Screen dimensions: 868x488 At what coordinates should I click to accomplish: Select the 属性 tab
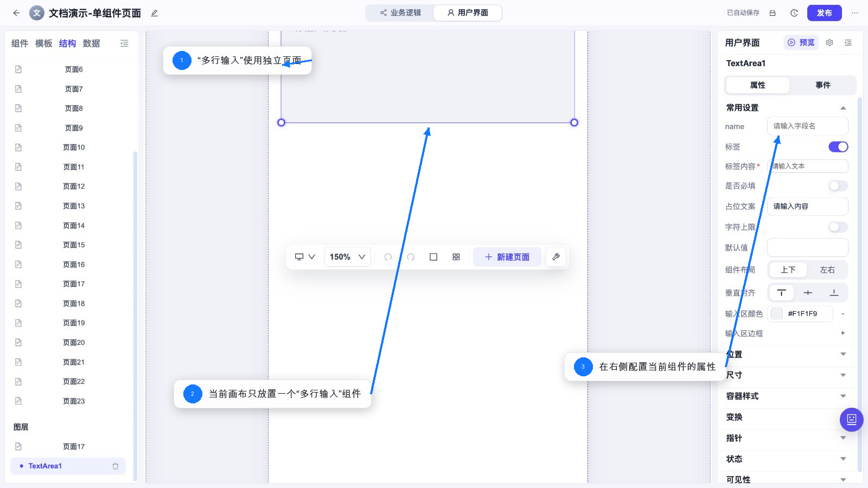(x=757, y=85)
